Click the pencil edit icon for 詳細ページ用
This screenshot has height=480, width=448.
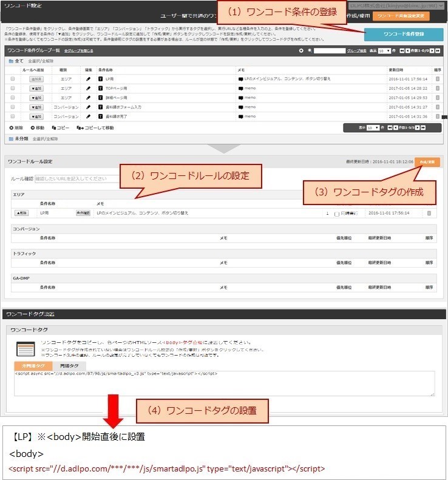pos(89,98)
